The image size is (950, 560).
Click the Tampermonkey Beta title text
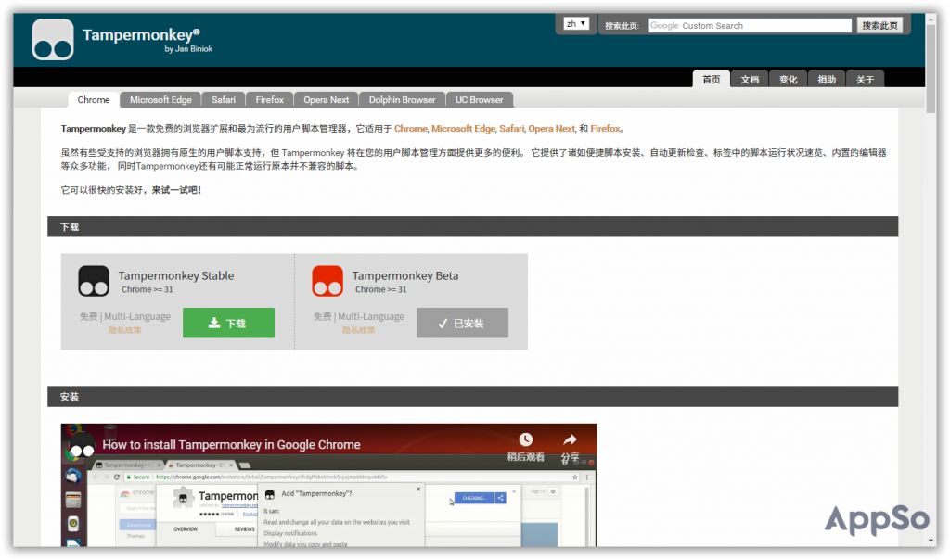405,275
